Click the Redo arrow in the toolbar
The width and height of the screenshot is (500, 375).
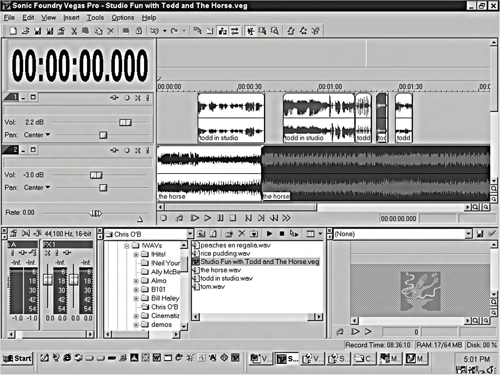pos(174,31)
